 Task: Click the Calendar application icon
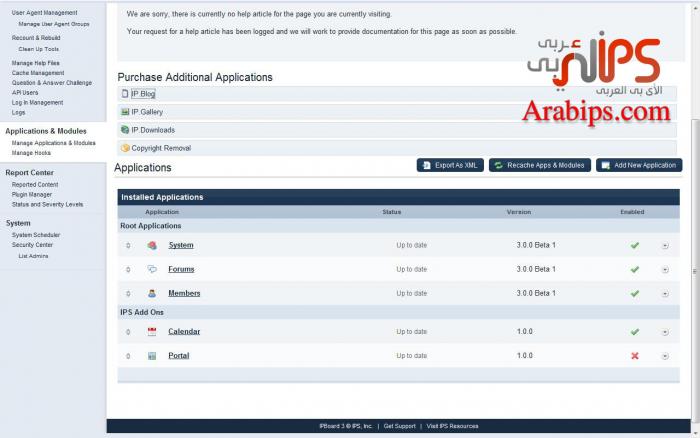click(152, 331)
